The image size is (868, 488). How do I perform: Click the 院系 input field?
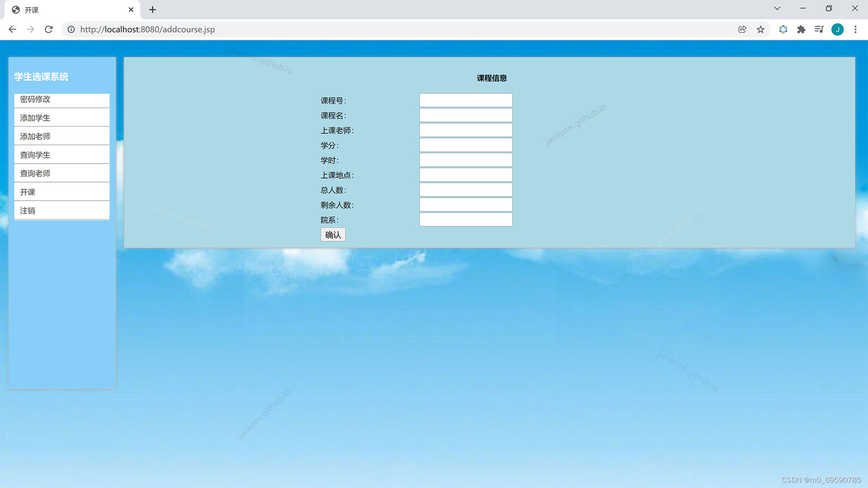pyautogui.click(x=466, y=220)
